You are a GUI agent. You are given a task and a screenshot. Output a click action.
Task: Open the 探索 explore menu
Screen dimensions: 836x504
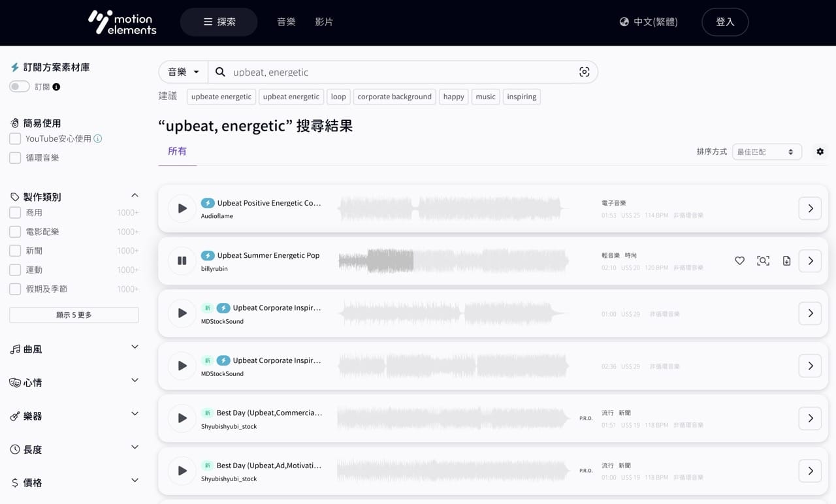tap(219, 22)
